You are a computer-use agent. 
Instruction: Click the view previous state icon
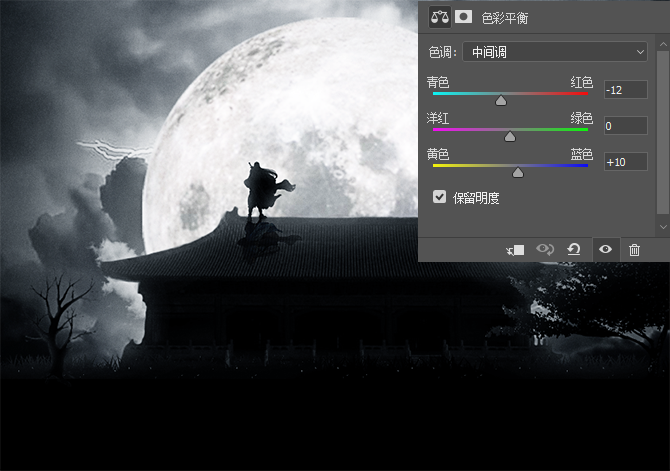[x=545, y=249]
